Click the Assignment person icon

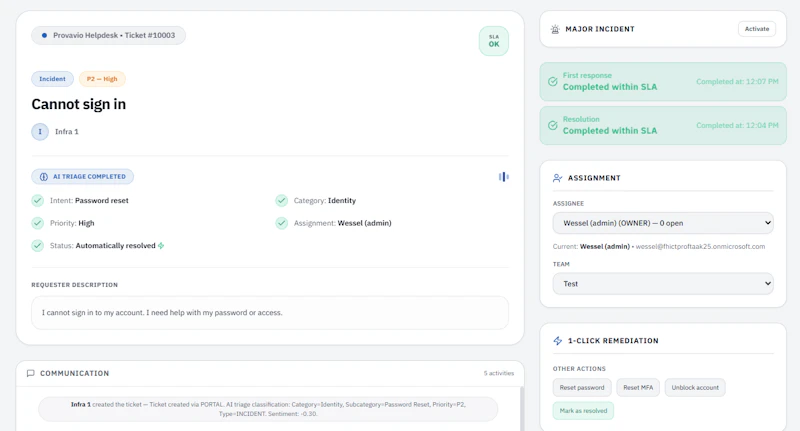pyautogui.click(x=557, y=178)
